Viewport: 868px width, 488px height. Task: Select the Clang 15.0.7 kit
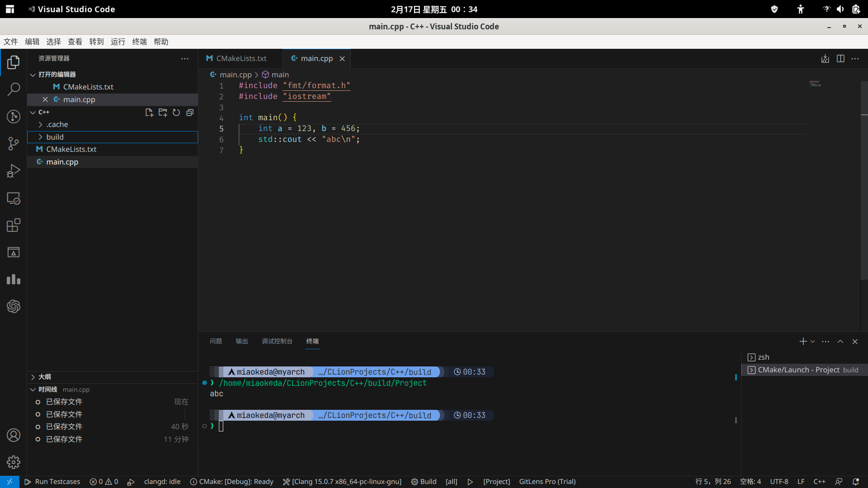click(x=342, y=482)
